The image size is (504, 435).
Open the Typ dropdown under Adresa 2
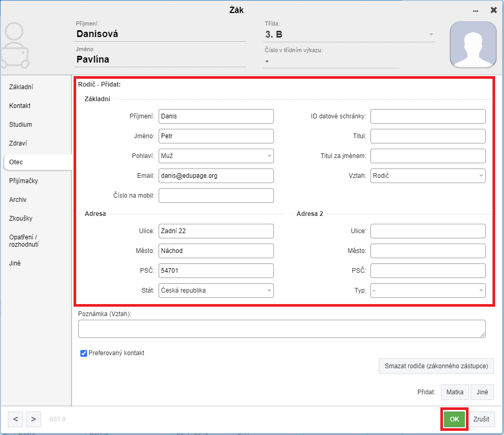click(428, 291)
